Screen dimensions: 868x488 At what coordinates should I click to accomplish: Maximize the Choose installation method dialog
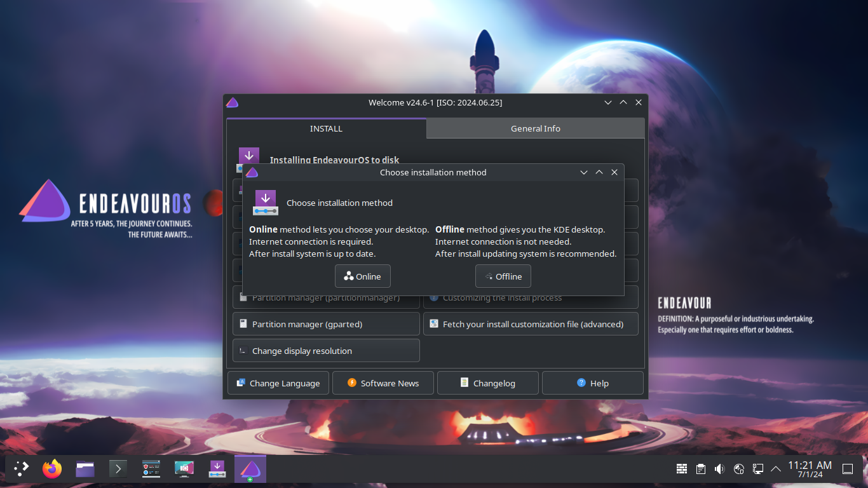click(x=599, y=172)
